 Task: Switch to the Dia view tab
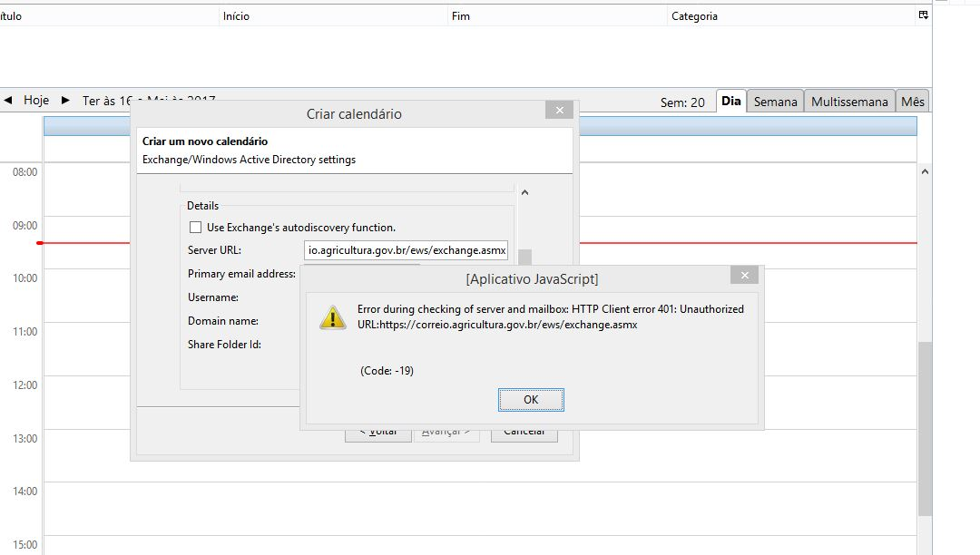pyautogui.click(x=730, y=102)
